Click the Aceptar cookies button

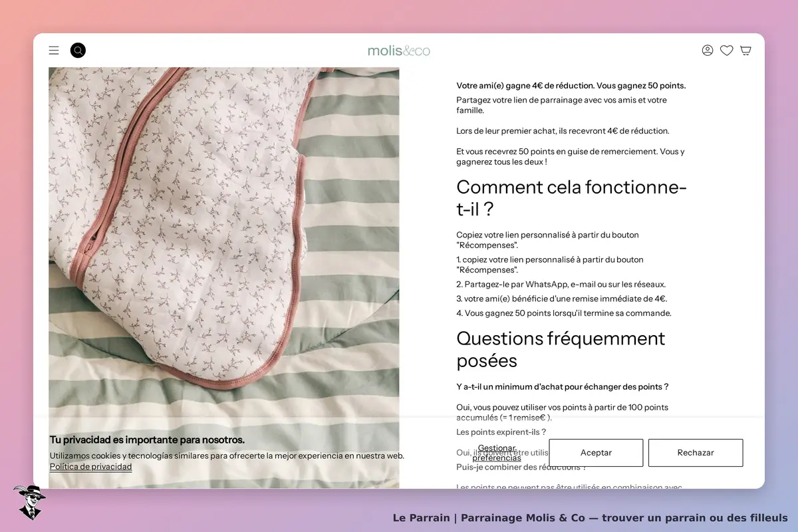(596, 453)
